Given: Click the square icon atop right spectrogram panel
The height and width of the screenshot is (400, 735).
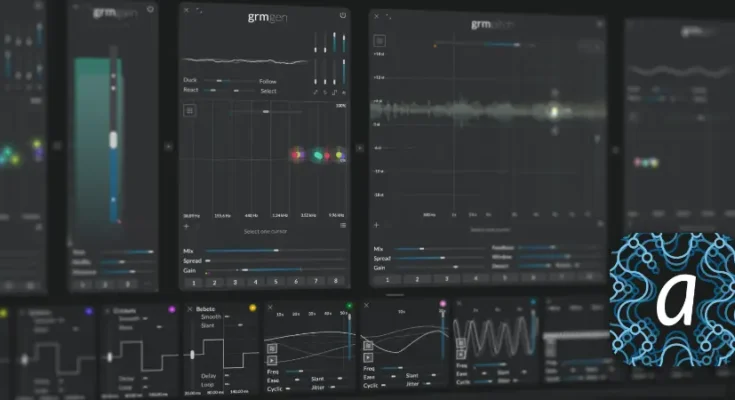Looking at the screenshot, I should 380,41.
